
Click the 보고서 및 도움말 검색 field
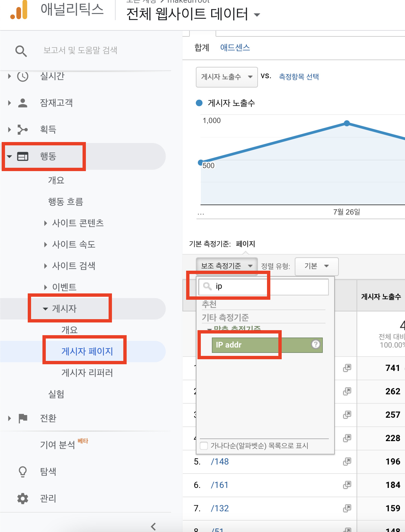[80, 50]
